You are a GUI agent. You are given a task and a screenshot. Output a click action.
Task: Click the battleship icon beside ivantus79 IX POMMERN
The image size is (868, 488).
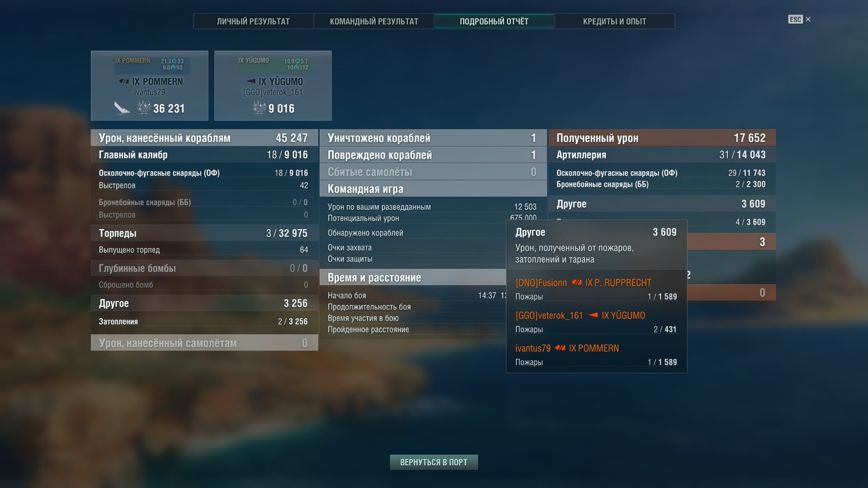[560, 348]
